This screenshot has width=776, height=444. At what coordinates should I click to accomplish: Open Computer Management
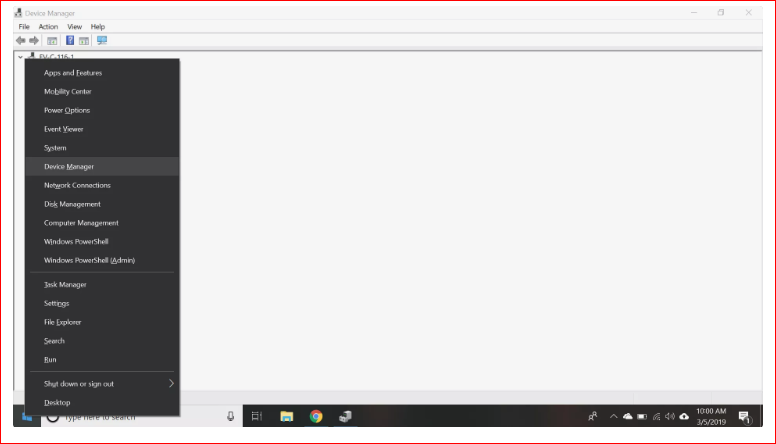102,223
